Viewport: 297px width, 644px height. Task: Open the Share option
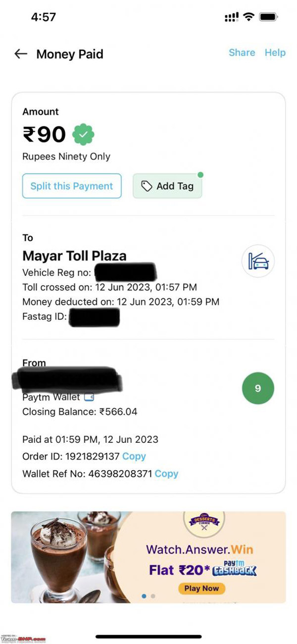(242, 53)
